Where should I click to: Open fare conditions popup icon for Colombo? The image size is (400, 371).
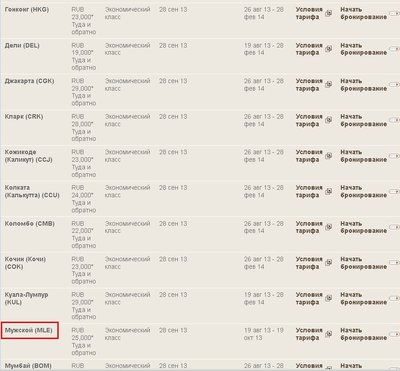pos(328,227)
